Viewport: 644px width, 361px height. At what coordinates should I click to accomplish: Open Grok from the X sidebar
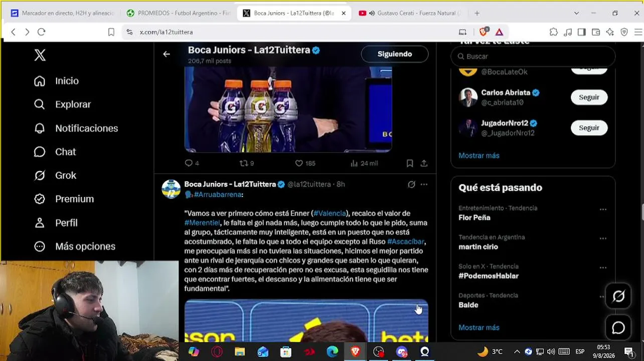tap(55, 175)
